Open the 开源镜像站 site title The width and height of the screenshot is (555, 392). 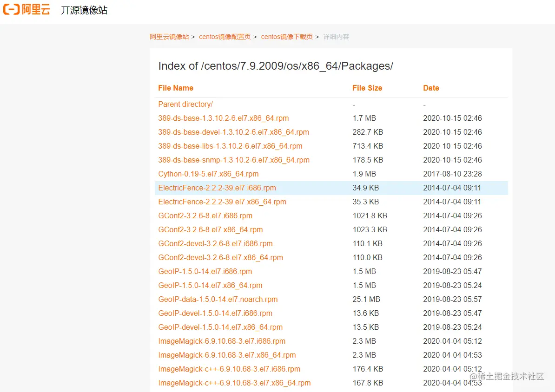click(84, 10)
